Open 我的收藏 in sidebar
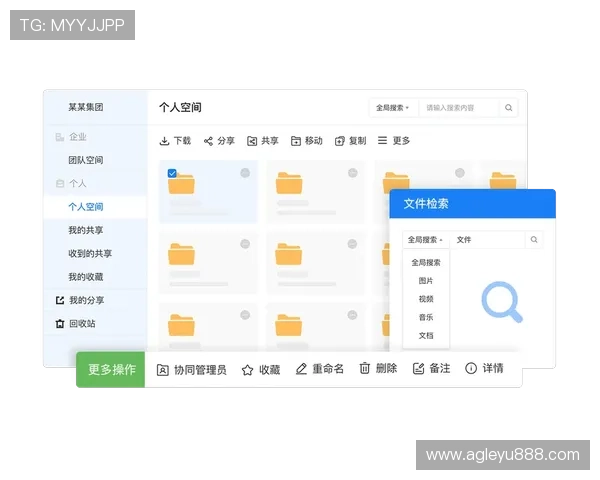 tap(86, 277)
